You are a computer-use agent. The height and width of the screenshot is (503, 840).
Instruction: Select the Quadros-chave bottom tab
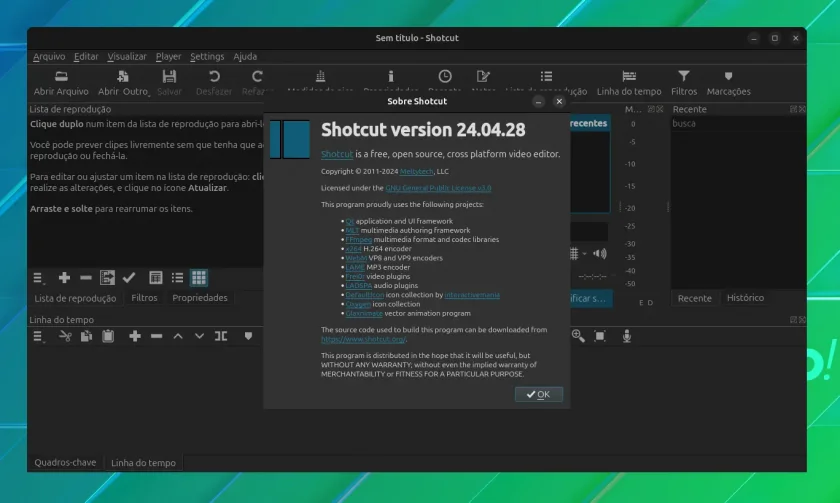pyautogui.click(x=65, y=462)
